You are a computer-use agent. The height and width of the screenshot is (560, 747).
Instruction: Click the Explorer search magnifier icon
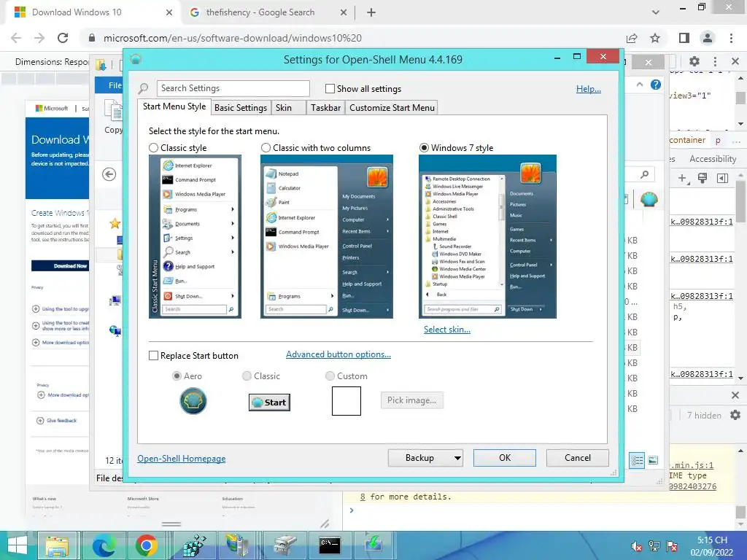pyautogui.click(x=645, y=174)
